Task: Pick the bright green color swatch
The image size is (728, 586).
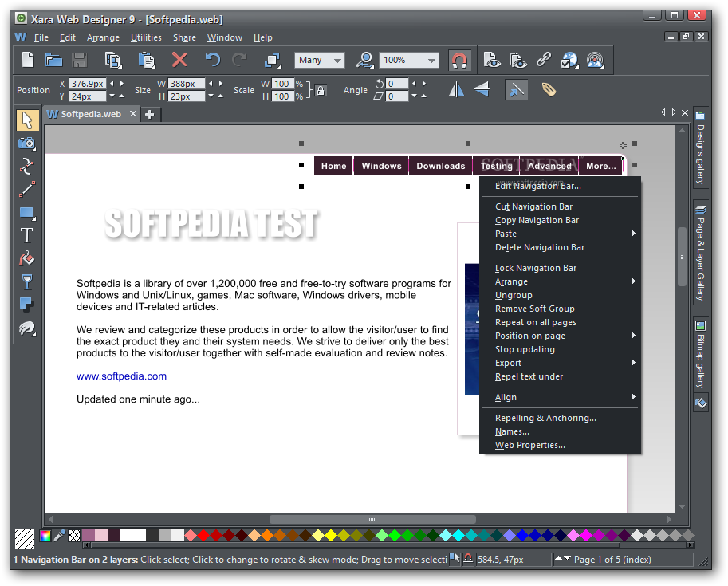Action: click(395, 536)
